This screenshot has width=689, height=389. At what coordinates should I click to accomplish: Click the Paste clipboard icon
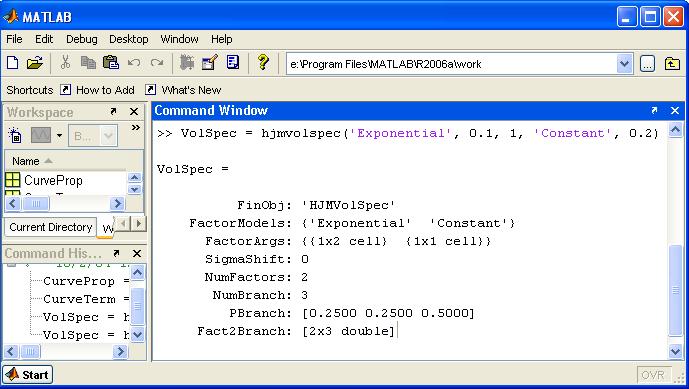pyautogui.click(x=111, y=62)
